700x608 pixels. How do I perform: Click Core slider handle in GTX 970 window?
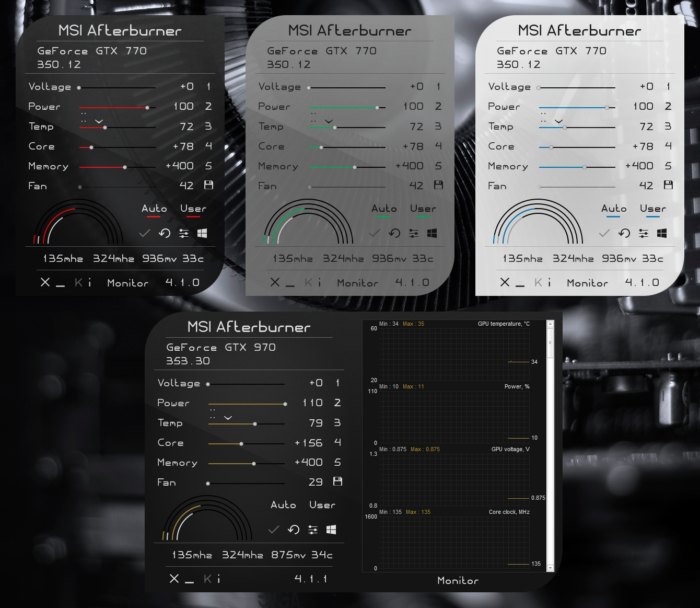tap(241, 444)
